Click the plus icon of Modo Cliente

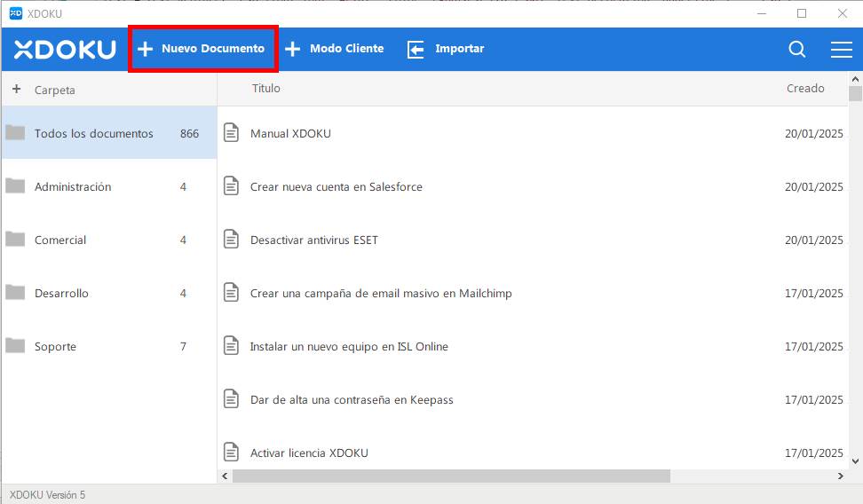292,49
